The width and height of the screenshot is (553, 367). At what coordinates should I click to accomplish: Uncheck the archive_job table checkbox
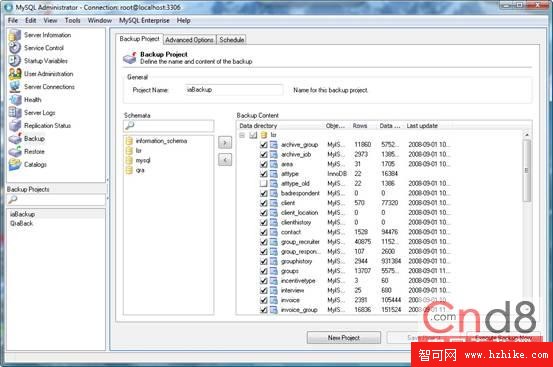[x=263, y=154]
